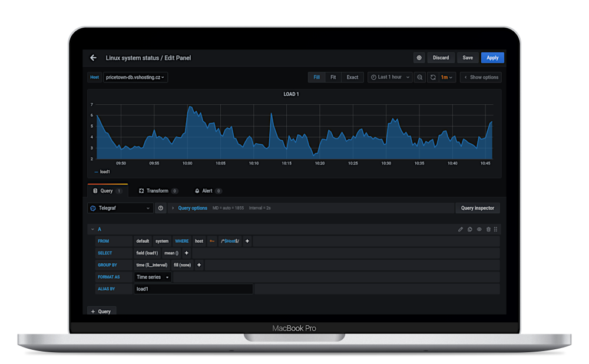Expand the Show options side pane

(x=481, y=77)
